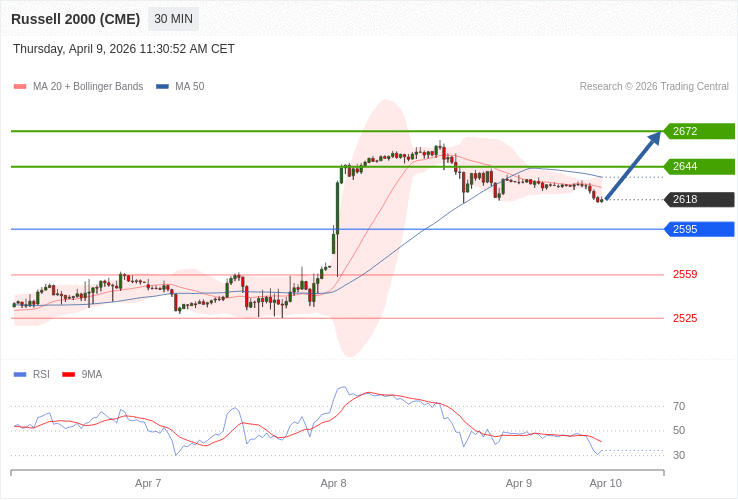Click the blue RSI legend swatch
This screenshot has width=738, height=500.
tap(20, 375)
